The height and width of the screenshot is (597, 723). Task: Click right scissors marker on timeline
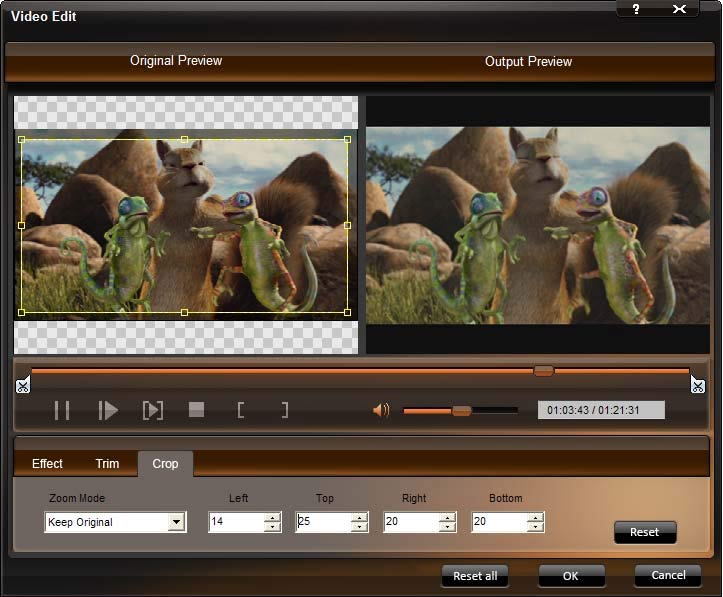[698, 386]
